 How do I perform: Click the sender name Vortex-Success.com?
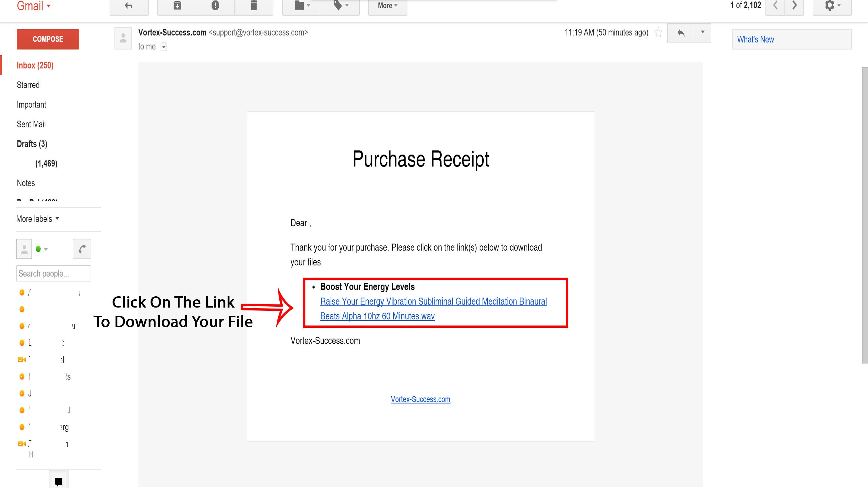click(x=172, y=33)
